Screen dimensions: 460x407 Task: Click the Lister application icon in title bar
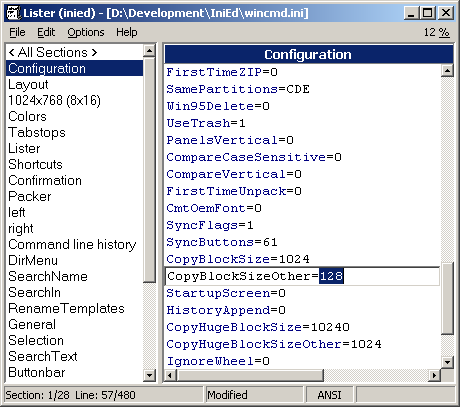point(13,13)
